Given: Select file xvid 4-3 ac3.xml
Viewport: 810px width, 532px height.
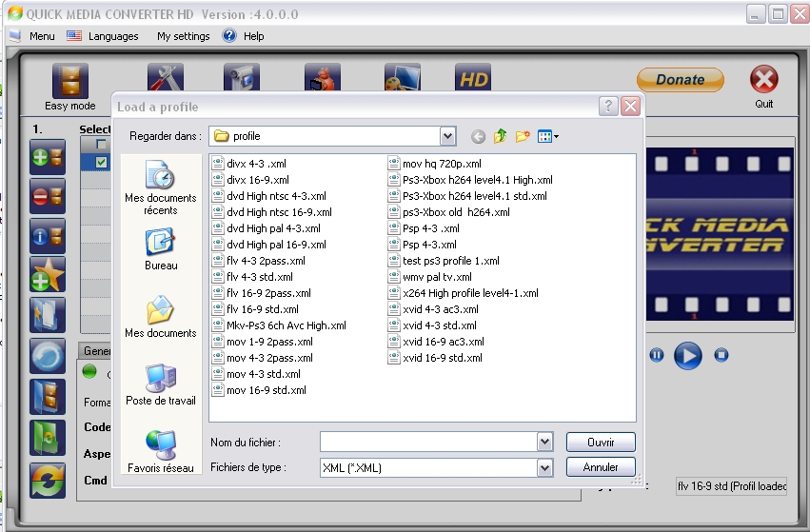Looking at the screenshot, I should tap(434, 309).
